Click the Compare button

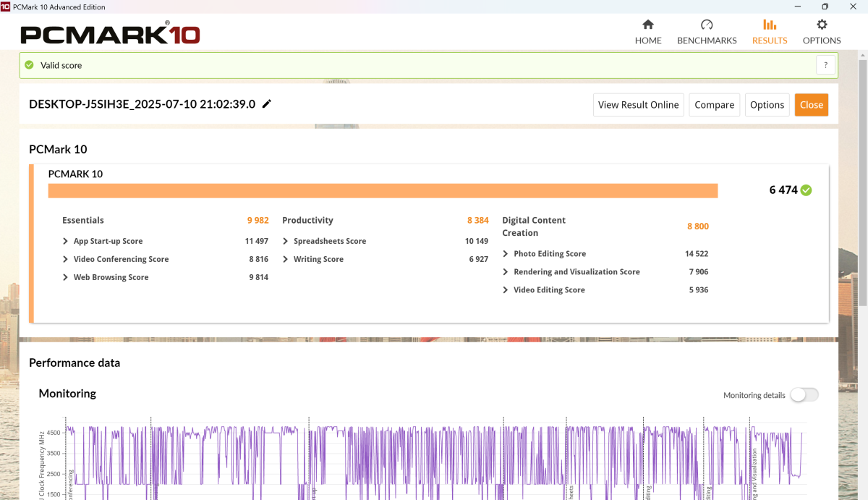[x=715, y=105]
